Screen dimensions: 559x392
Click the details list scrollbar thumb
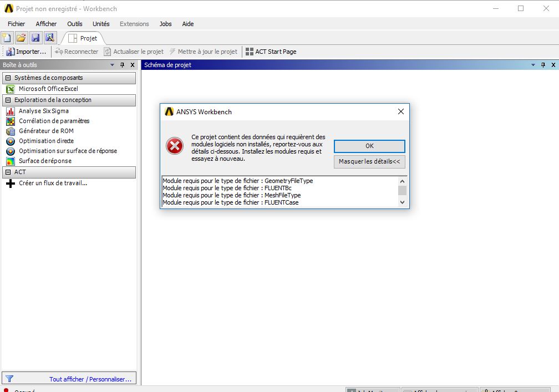[x=402, y=190]
